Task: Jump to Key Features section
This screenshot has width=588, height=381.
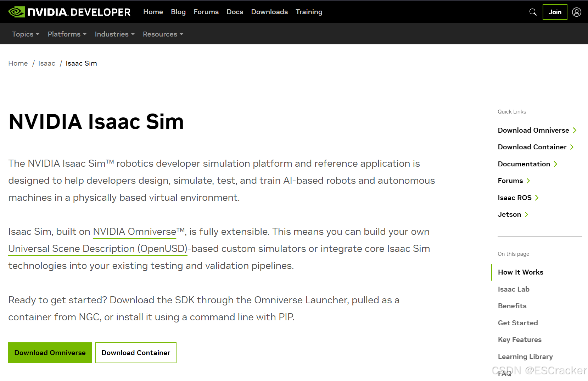Action: pos(520,339)
